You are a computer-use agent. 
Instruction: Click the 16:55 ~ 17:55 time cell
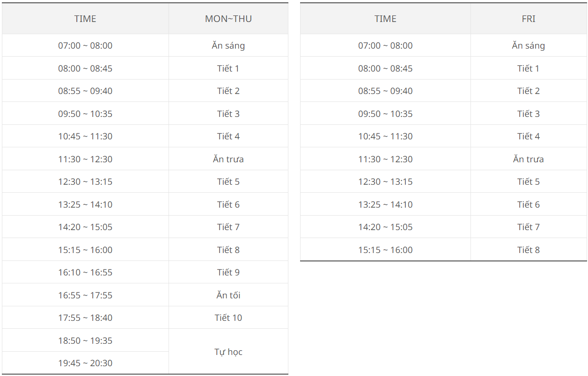pyautogui.click(x=85, y=295)
